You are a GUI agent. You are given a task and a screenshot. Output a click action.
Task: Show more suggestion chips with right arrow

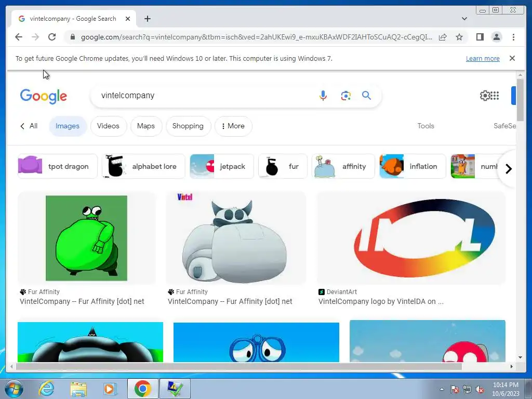point(508,169)
